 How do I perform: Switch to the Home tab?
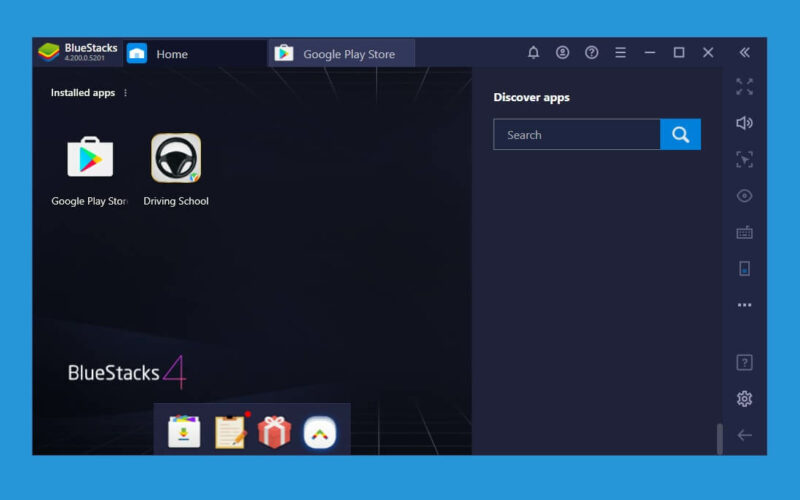pyautogui.click(x=194, y=54)
